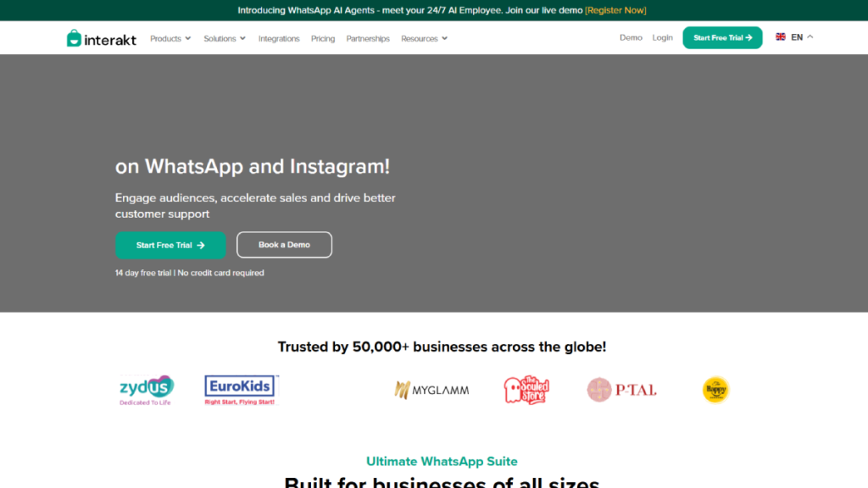The height and width of the screenshot is (488, 868).
Task: Open the Resources dropdown menu
Action: click(424, 38)
